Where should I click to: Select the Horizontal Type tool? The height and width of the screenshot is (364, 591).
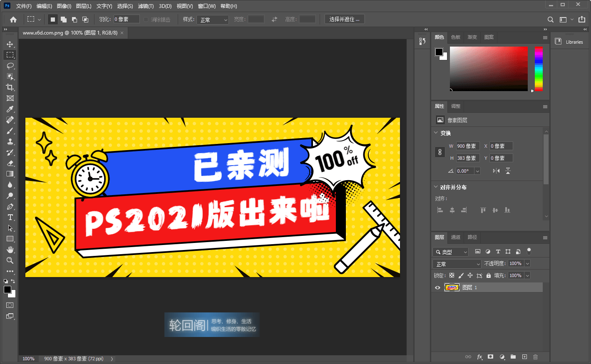pos(10,217)
